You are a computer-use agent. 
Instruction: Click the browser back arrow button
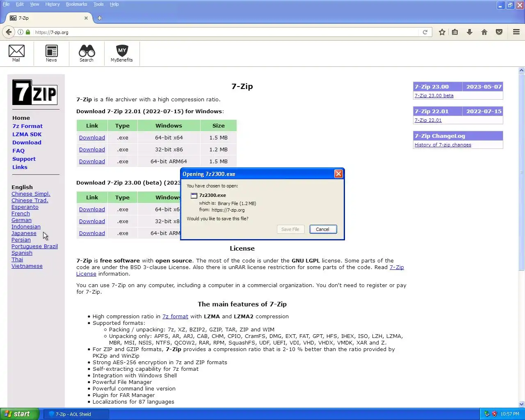point(9,32)
